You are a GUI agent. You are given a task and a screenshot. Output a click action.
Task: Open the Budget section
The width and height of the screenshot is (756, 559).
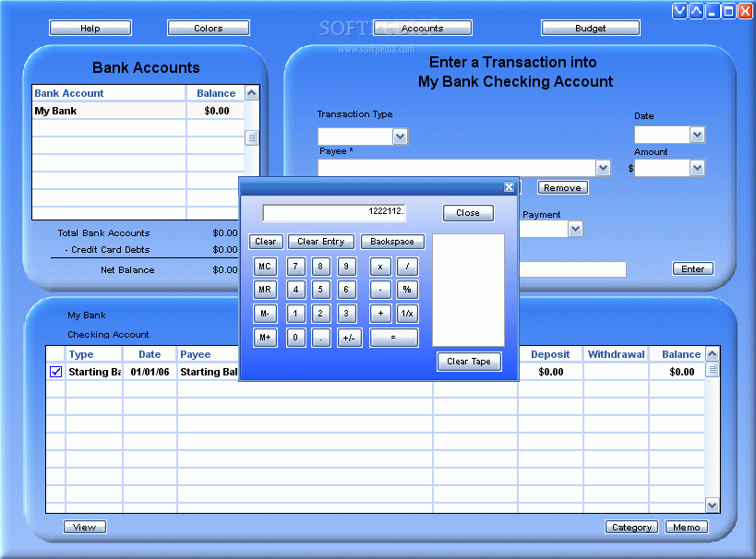coord(591,28)
